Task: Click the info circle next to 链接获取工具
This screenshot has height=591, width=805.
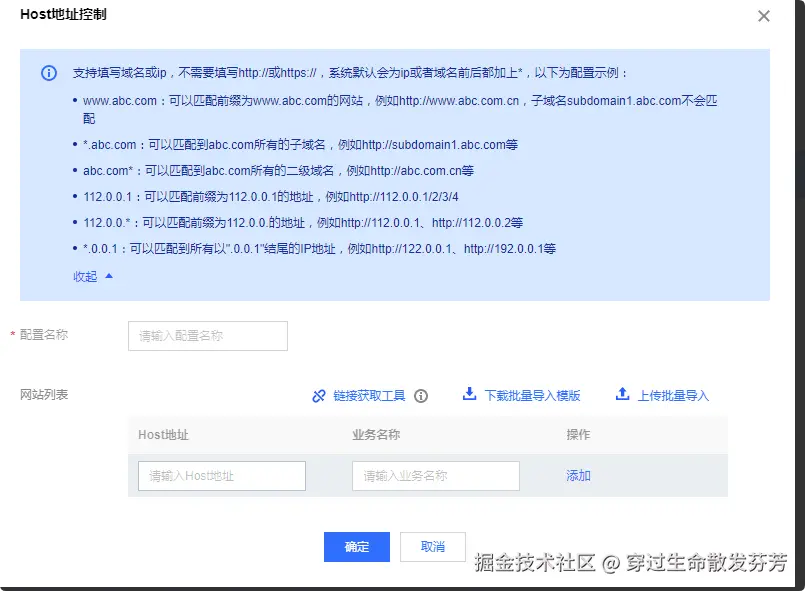Action: [x=422, y=395]
